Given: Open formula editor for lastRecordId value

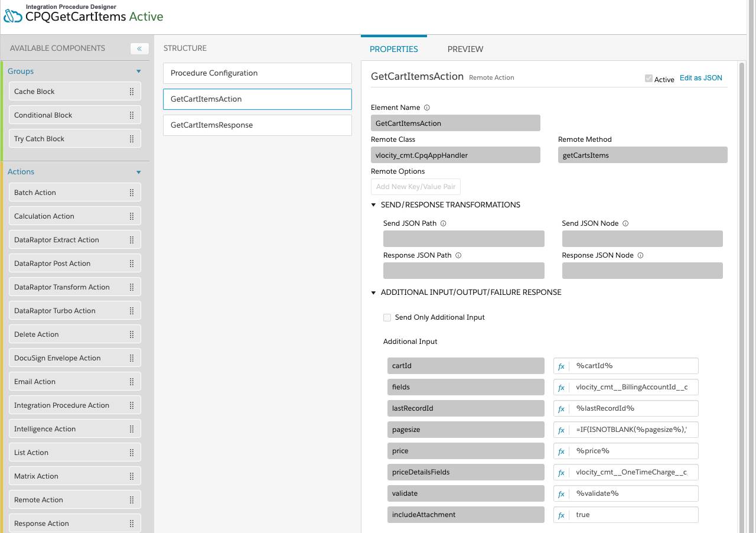Looking at the screenshot, I should 562,408.
